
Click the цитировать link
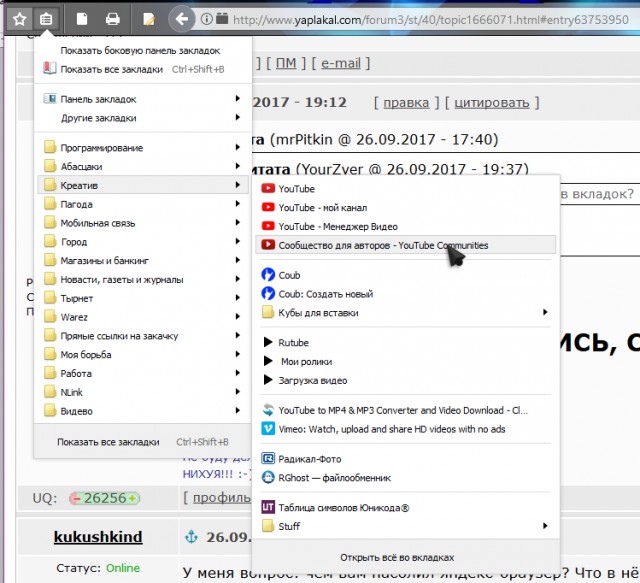(492, 103)
